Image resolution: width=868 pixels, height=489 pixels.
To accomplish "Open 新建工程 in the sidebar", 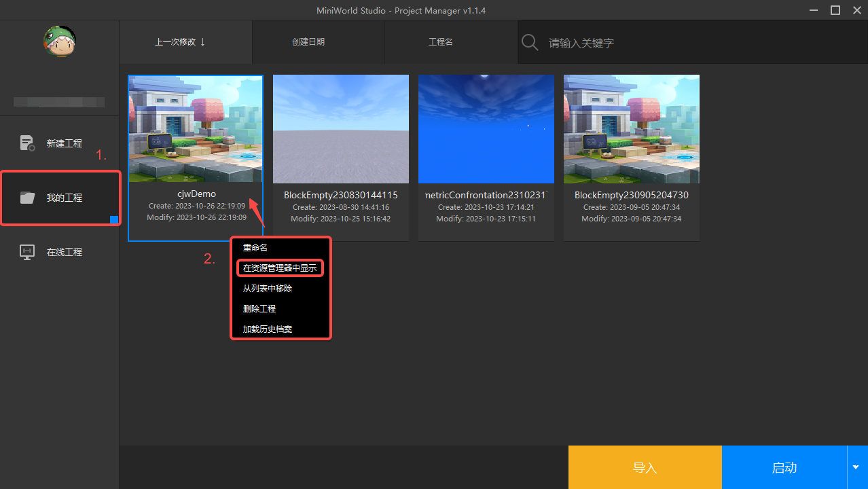I will point(60,143).
